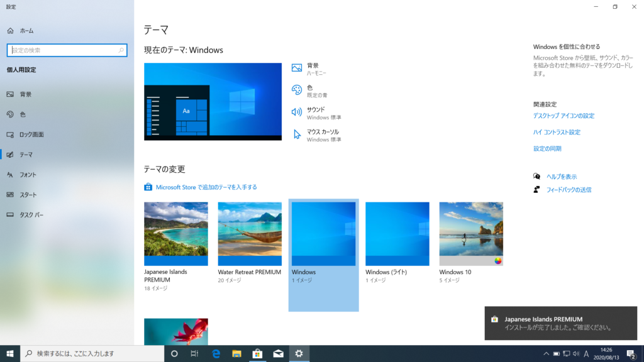The image size is (644, 362).
Task: Click the search magnifier in 設定の検索 box
Action: click(x=121, y=50)
